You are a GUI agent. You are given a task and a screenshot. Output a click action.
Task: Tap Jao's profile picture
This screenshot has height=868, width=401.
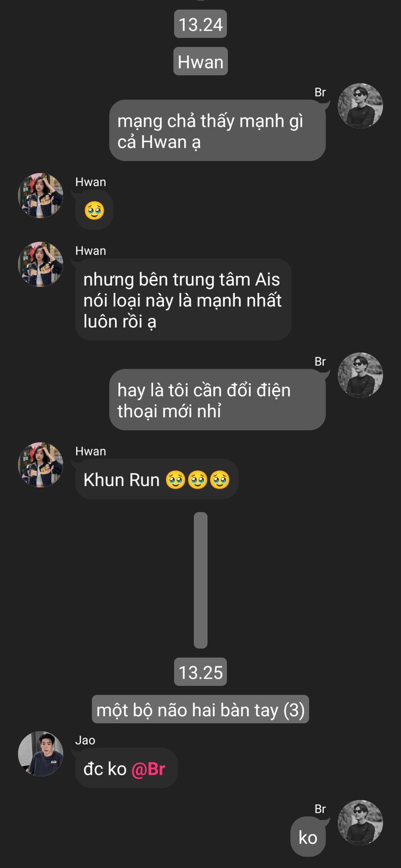(x=40, y=754)
